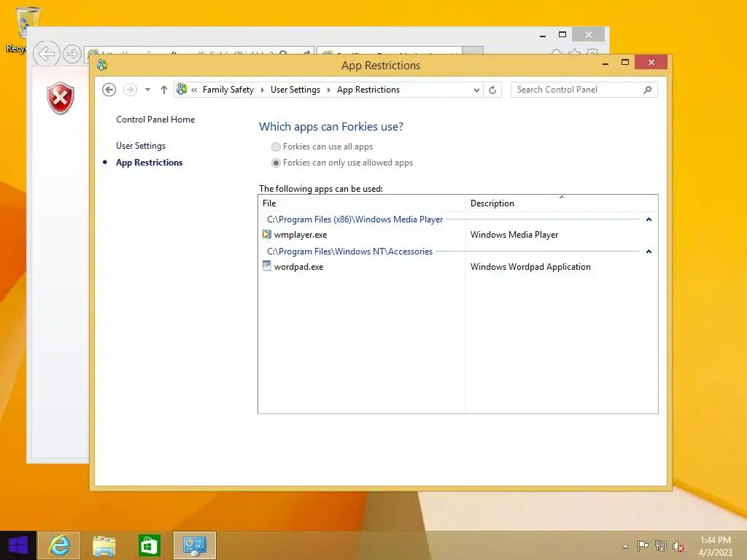Select Forkies can only use allowed apps
747x560 pixels.
276,163
